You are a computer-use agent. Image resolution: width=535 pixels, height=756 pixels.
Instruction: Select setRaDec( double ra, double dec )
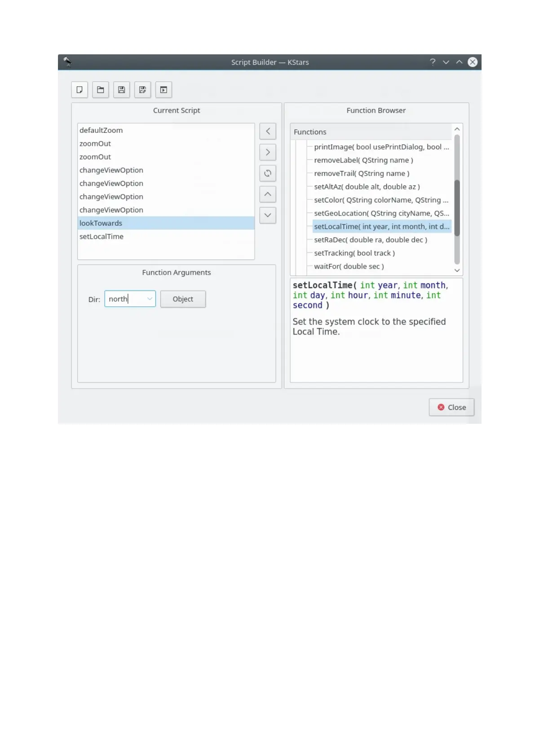(x=371, y=240)
